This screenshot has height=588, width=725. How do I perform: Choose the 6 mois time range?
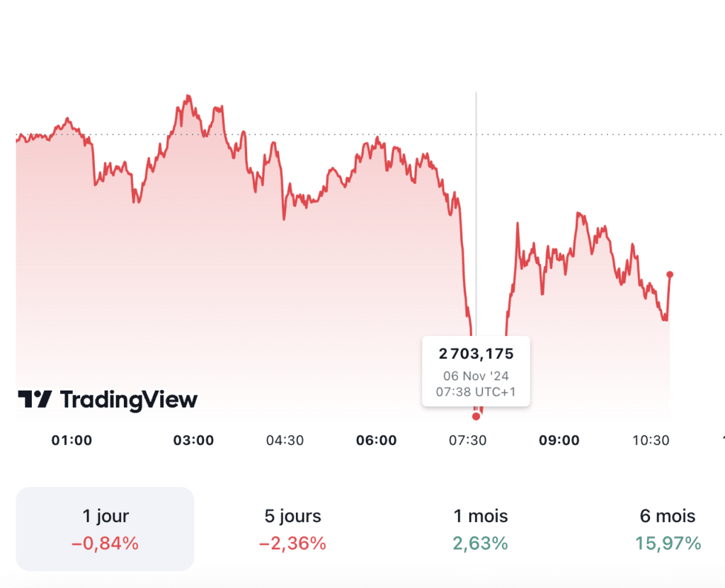point(668,529)
